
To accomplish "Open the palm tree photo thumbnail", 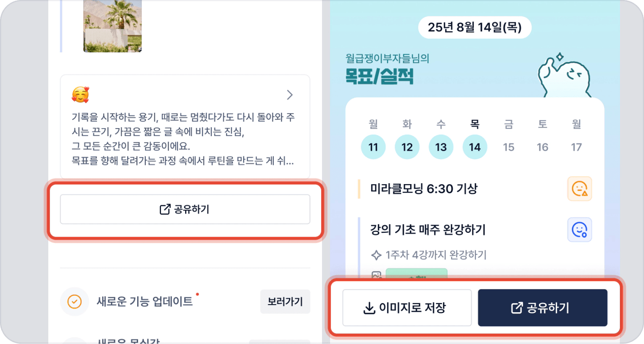I will pyautogui.click(x=112, y=26).
